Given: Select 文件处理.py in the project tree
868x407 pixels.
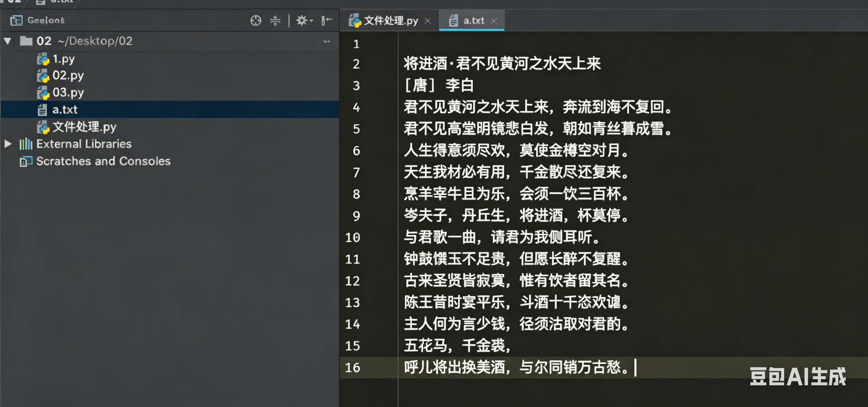Looking at the screenshot, I should 84,127.
